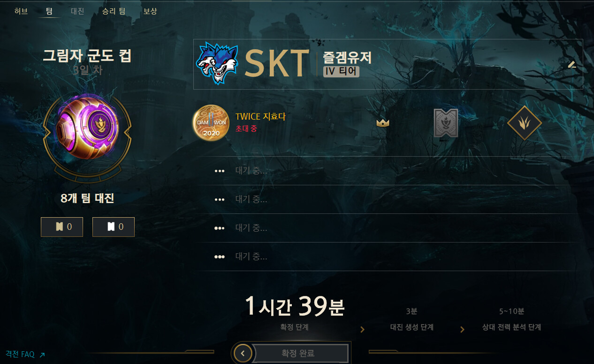Click the chevron after 확정 단계

362,330
